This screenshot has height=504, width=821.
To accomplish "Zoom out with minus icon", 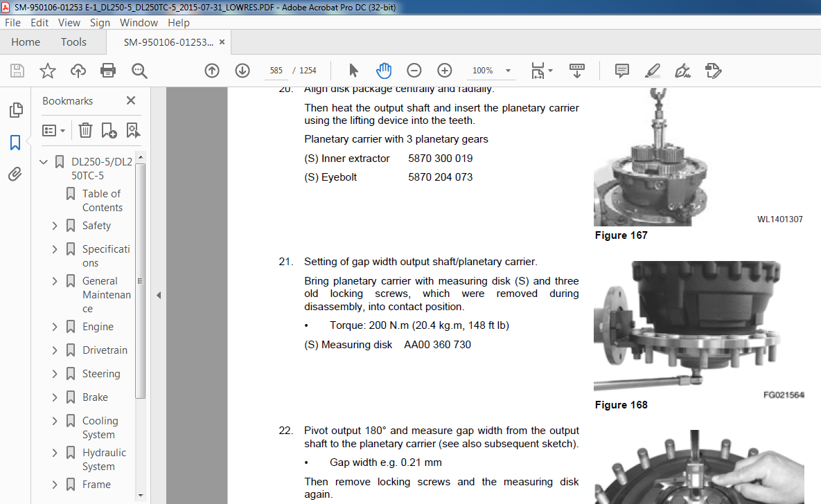I will [x=414, y=71].
